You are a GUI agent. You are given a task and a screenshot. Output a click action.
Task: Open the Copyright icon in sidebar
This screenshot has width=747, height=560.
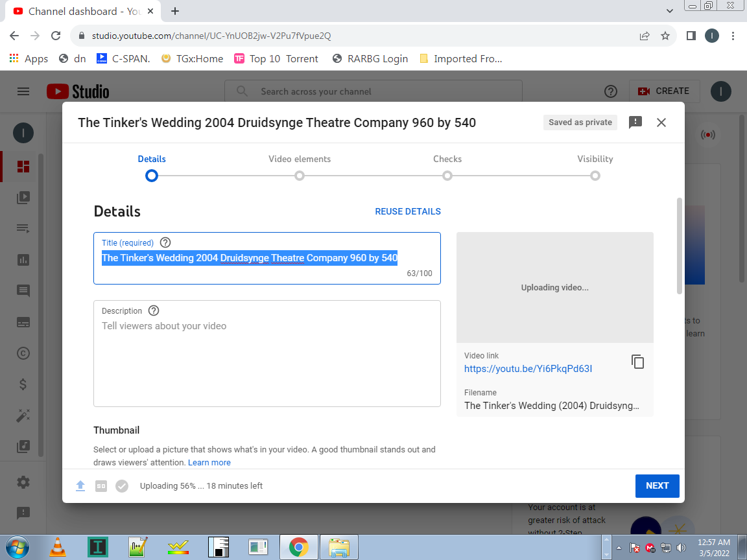tap(23, 353)
